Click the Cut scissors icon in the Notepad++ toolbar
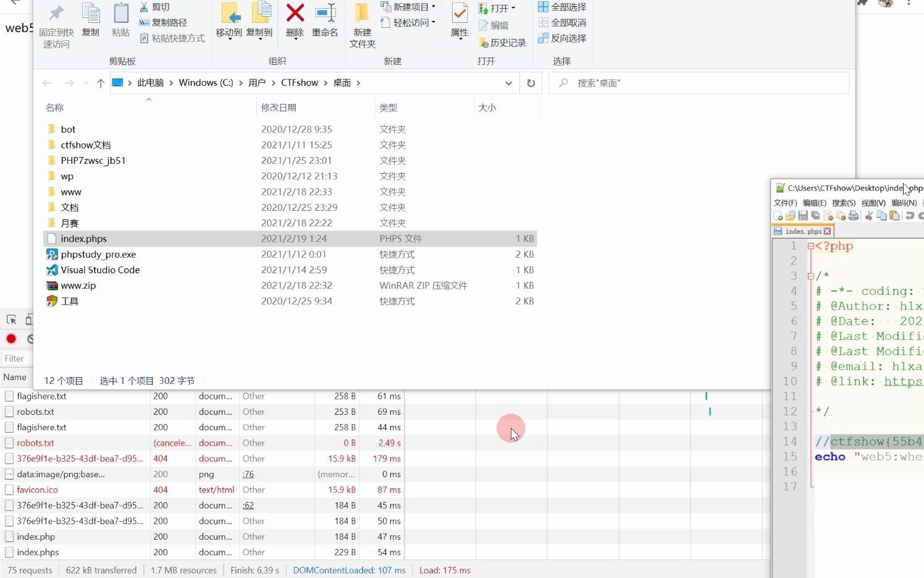924x578 pixels. click(869, 216)
